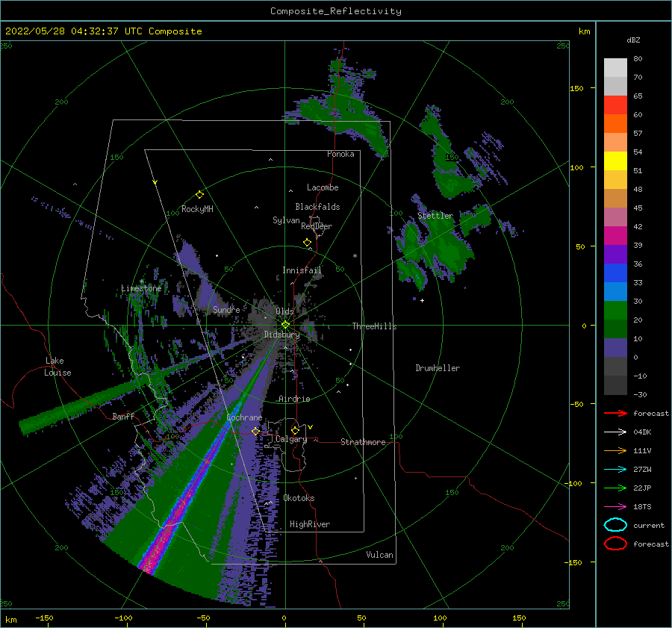This screenshot has height=628, width=672.
Task: Pick the bright green swatch between 30 and 20 dBZ
Action: coord(615,311)
